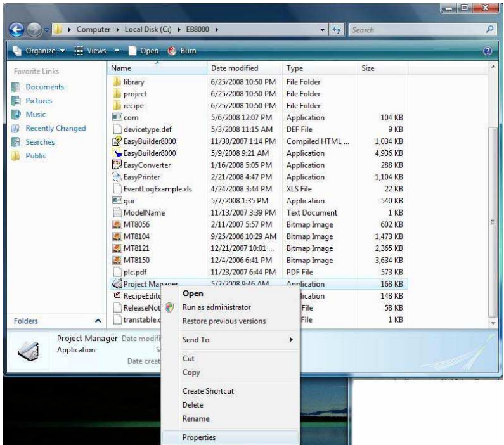Click the Project Manager details pane thumbnail
Viewport: 504px width, 445px height.
[x=29, y=351]
